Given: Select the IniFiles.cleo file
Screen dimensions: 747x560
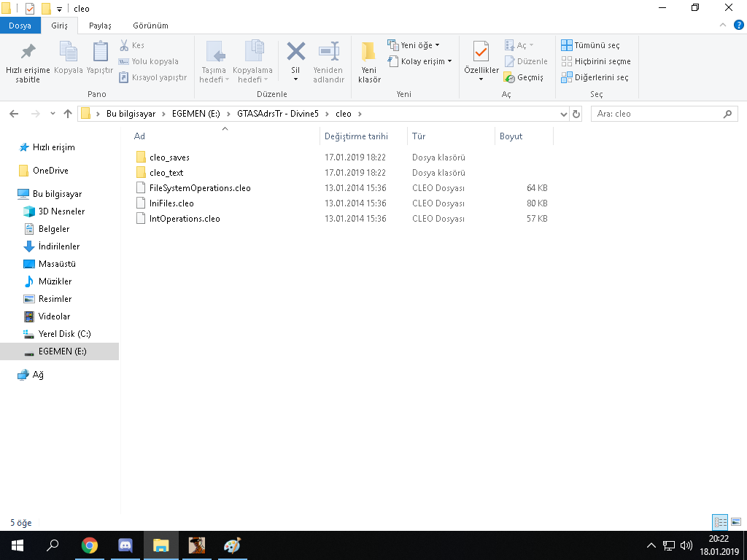Looking at the screenshot, I should pyautogui.click(x=171, y=203).
